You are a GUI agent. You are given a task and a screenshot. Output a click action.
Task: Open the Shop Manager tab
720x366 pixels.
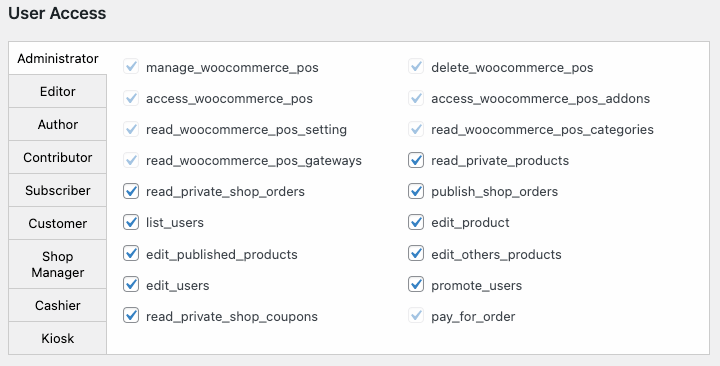click(57, 264)
